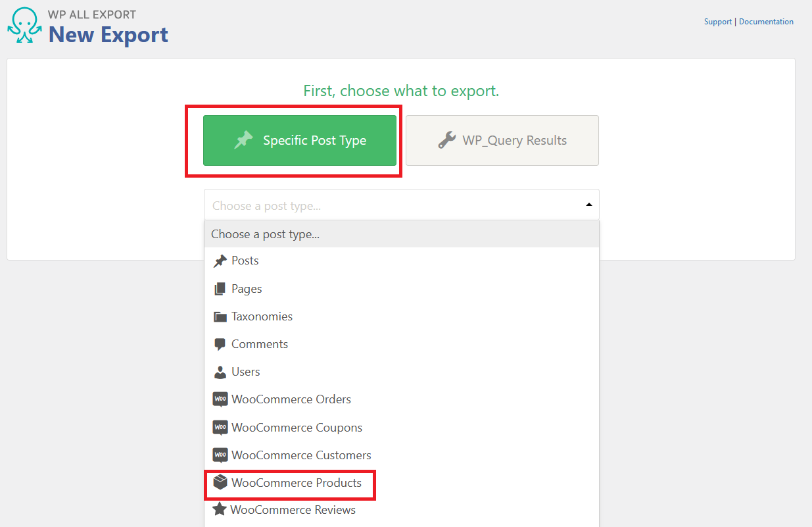This screenshot has width=812, height=527.
Task: Select WooCommerce Customers option
Action: pos(402,455)
